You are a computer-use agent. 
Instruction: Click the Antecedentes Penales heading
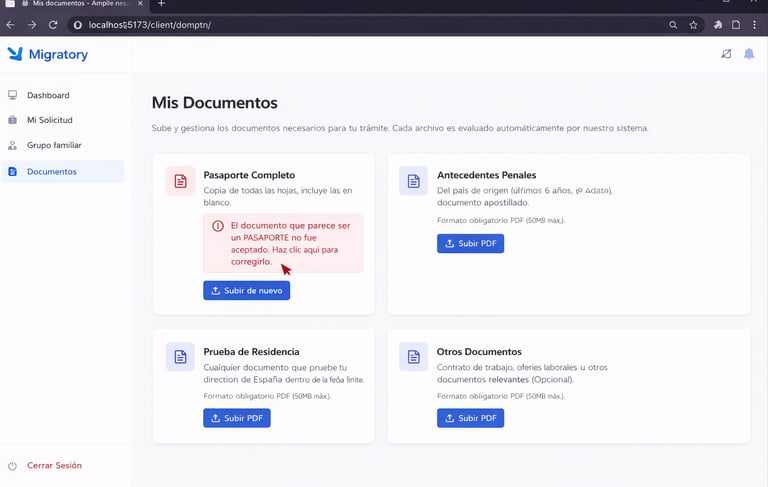click(486, 175)
